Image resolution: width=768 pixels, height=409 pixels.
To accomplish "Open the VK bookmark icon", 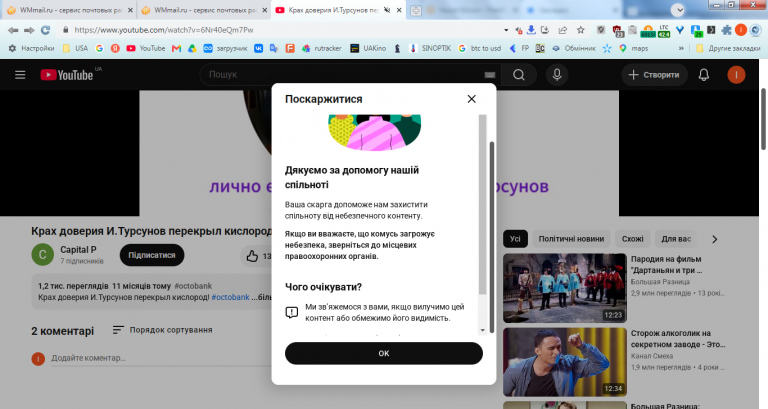I will 258,48.
